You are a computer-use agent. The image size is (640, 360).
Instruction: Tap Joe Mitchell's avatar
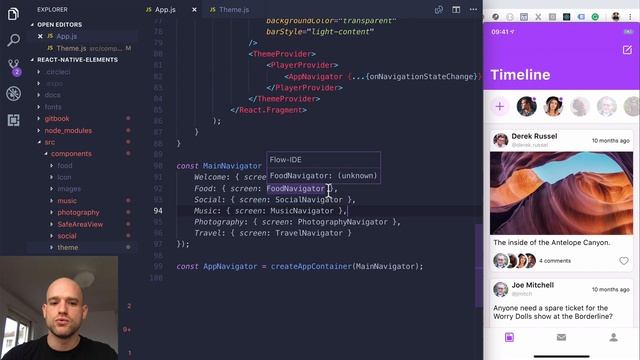pos(500,289)
